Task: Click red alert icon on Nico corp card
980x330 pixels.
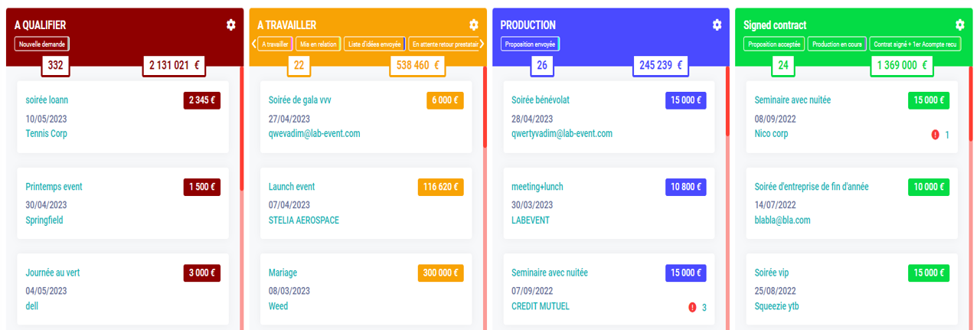Action: click(935, 135)
